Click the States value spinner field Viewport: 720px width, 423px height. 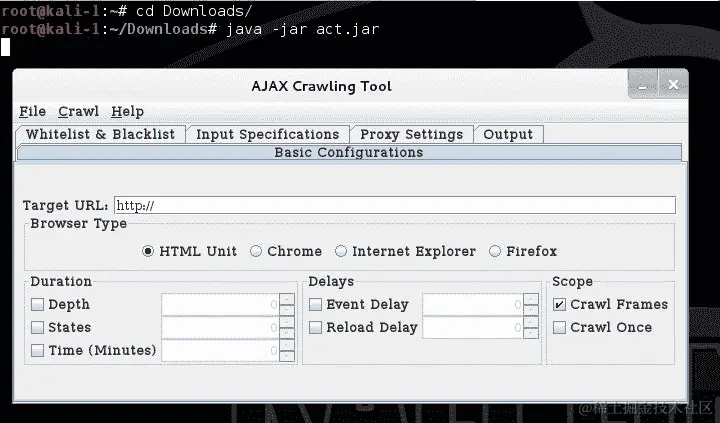pyautogui.click(x=220, y=327)
